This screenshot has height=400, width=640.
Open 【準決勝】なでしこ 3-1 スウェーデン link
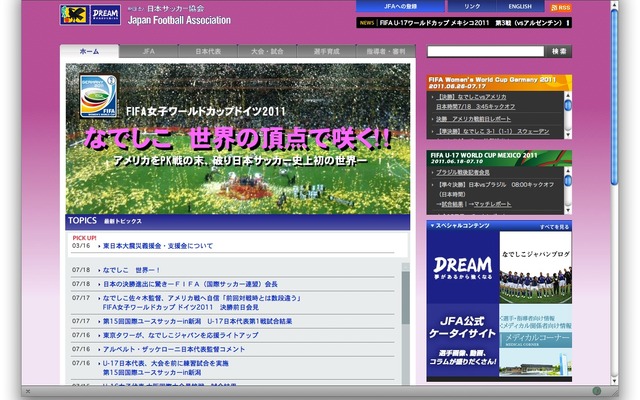493,131
